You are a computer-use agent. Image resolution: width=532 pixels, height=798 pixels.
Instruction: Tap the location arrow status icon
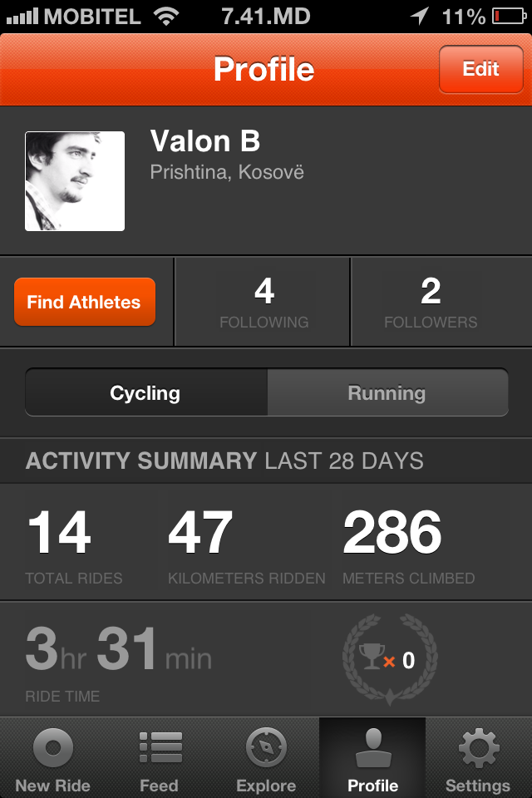(x=419, y=16)
